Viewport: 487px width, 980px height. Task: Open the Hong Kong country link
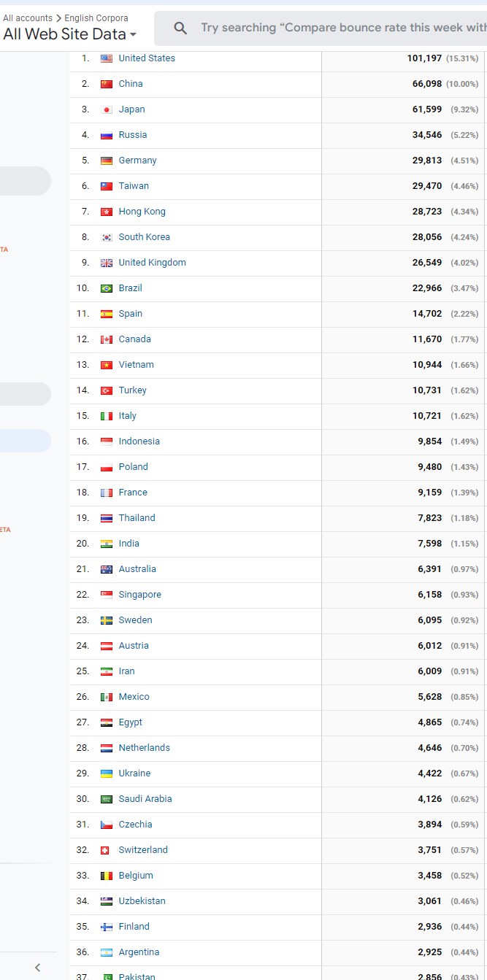click(x=142, y=212)
